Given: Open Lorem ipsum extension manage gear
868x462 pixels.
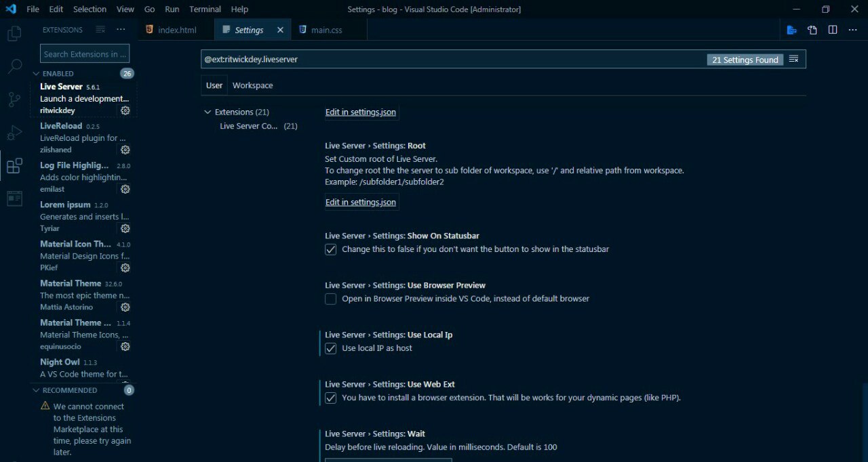Looking at the screenshot, I should 125,228.
